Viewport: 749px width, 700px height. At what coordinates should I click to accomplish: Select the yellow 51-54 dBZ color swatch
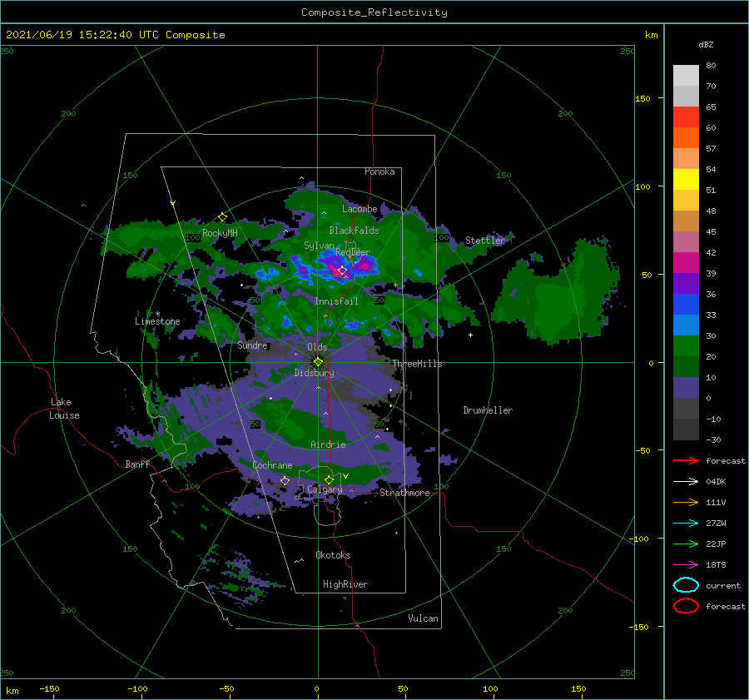pyautogui.click(x=686, y=179)
